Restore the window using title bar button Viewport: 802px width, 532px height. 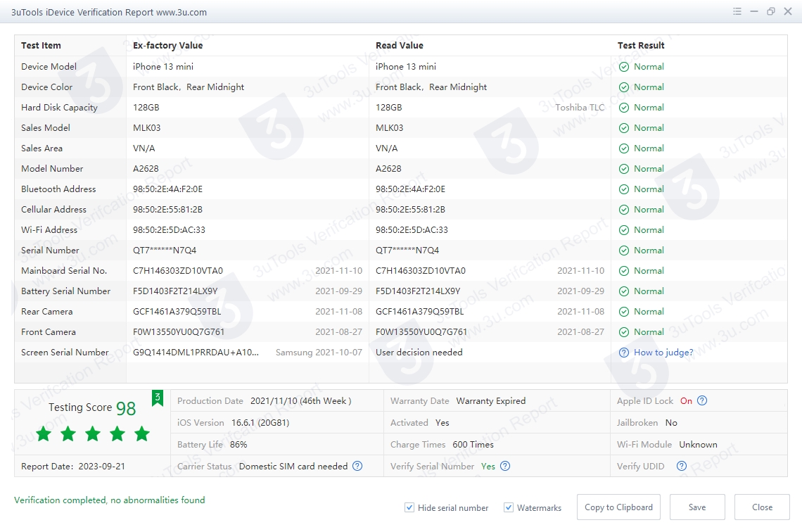[771, 12]
